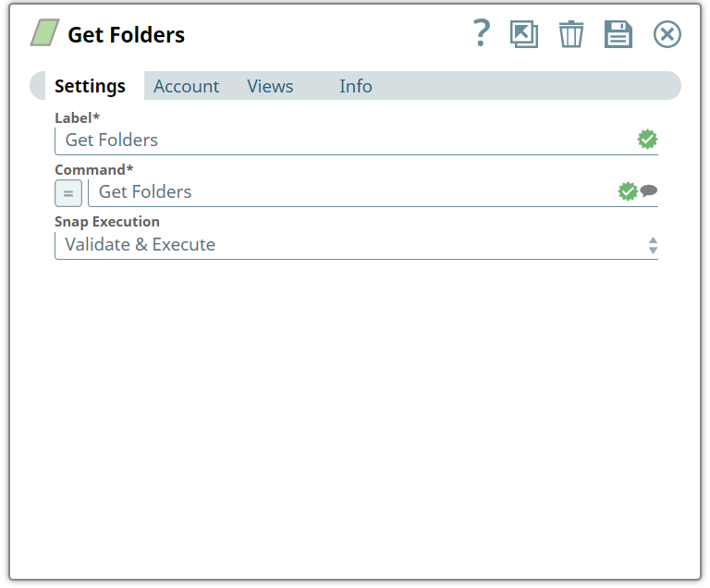Open the Account tab
This screenshot has width=710, height=588.
coord(186,86)
